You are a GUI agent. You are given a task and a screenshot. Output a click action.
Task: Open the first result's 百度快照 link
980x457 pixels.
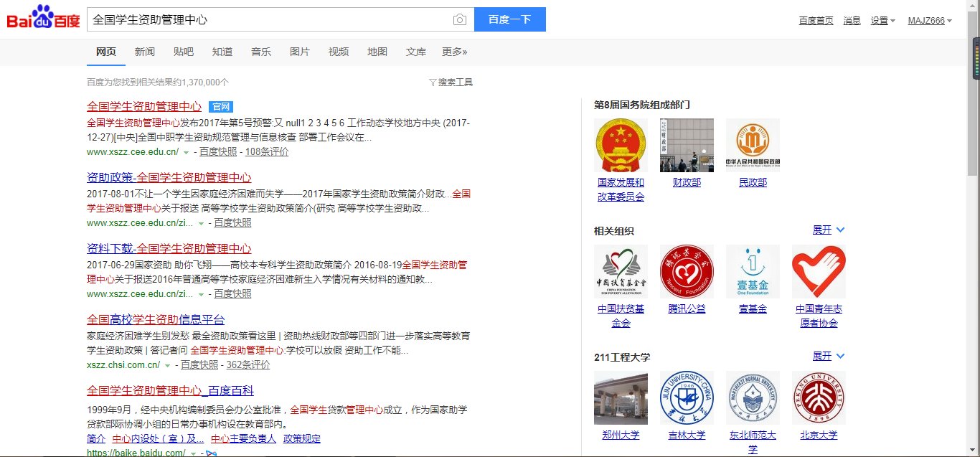tap(217, 151)
